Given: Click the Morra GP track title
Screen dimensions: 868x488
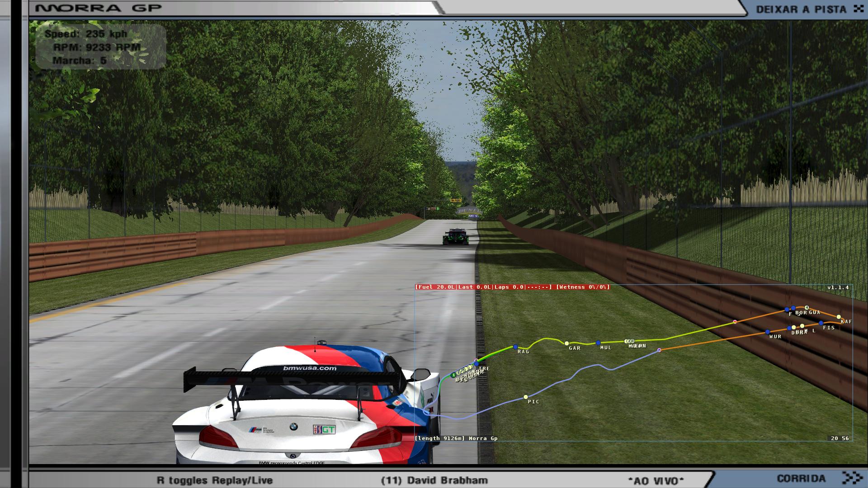Looking at the screenshot, I should click(98, 8).
